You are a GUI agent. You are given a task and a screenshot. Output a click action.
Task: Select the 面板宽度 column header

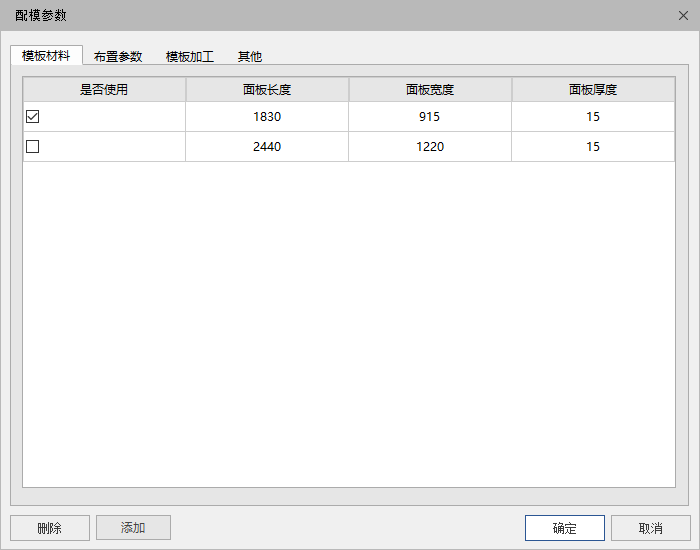[430, 90]
